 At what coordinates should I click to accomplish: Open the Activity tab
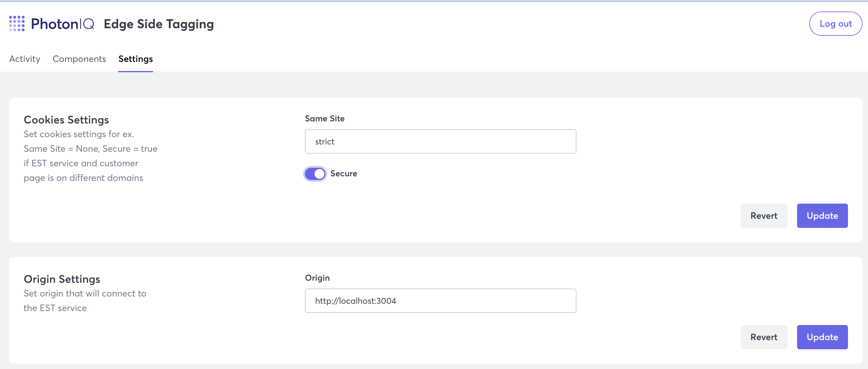click(x=25, y=59)
